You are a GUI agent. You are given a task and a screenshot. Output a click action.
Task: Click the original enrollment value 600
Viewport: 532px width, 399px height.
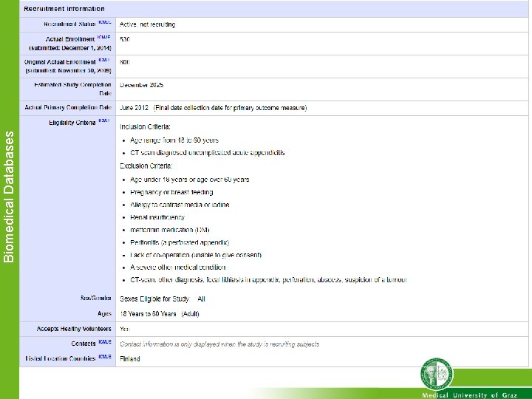[x=125, y=62]
